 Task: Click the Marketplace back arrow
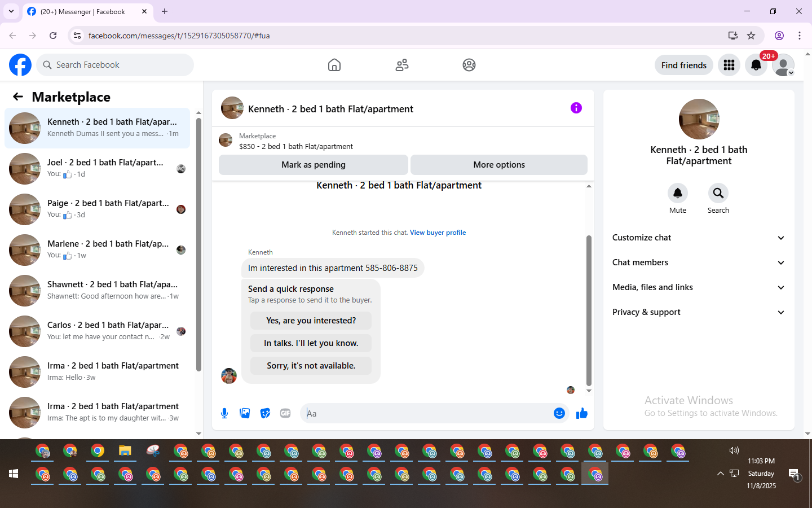[18, 97]
